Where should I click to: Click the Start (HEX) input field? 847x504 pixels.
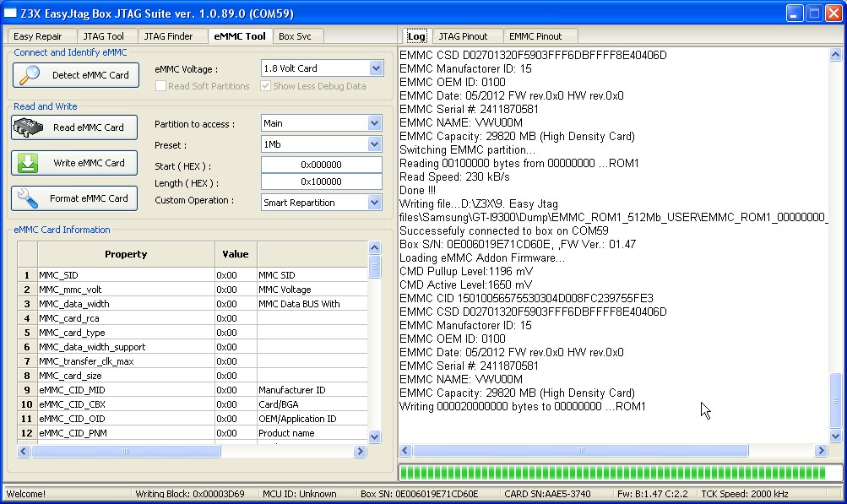coord(322,165)
